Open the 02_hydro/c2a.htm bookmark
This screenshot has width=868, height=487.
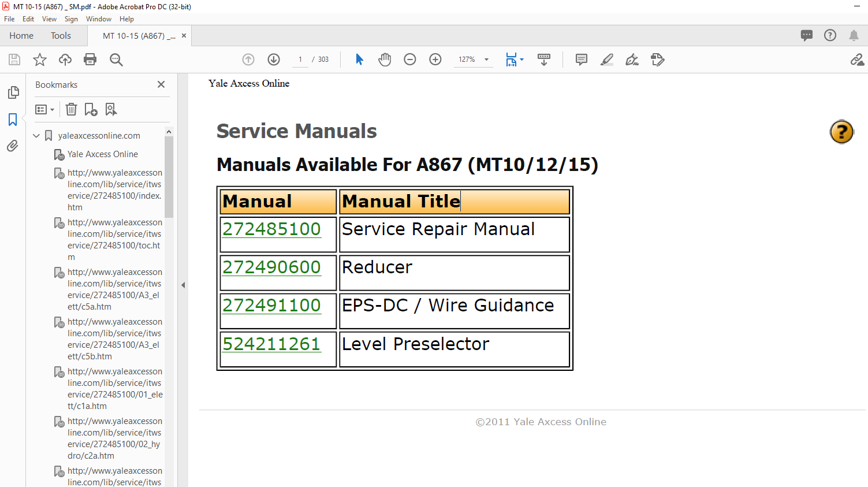[x=114, y=438]
